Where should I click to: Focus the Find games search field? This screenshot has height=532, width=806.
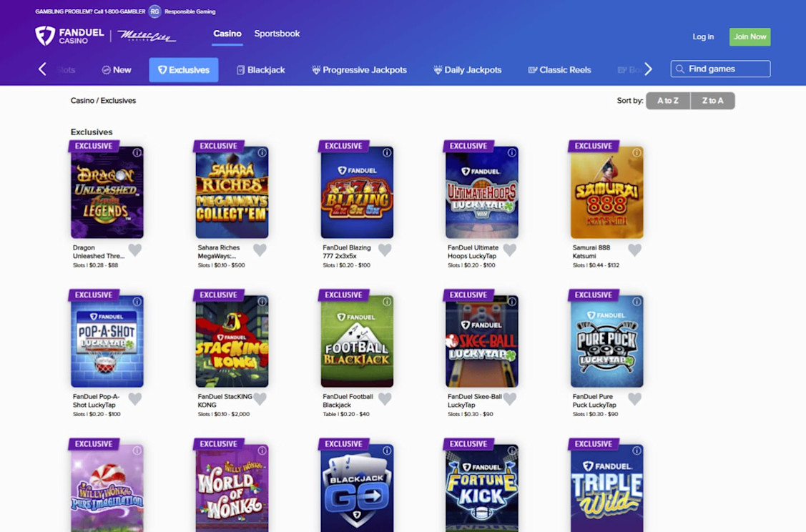coord(720,69)
